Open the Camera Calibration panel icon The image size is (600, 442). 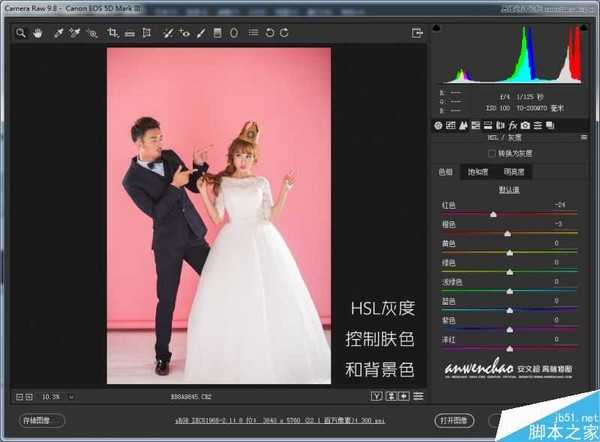point(525,125)
